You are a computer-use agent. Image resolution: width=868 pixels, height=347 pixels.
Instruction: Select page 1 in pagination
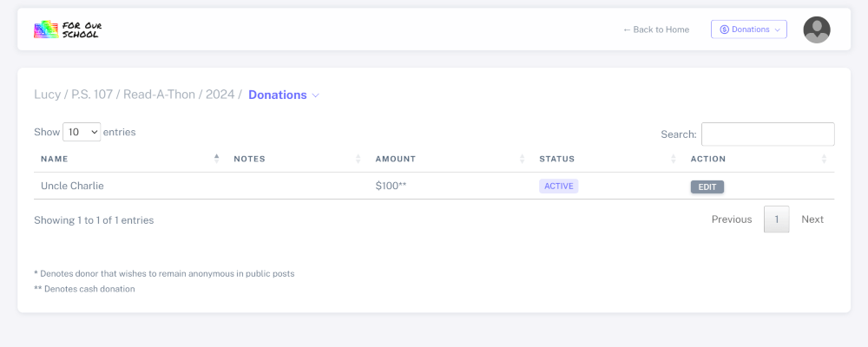click(776, 219)
